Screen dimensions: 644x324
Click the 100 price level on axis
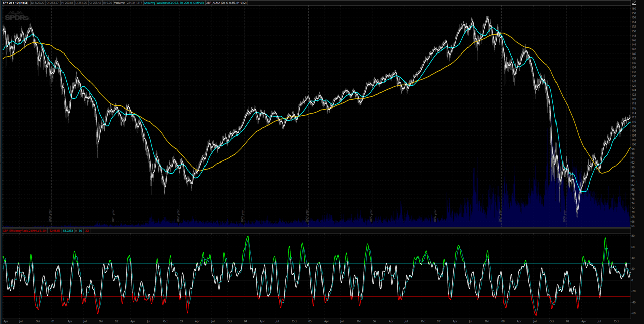(x=634, y=144)
